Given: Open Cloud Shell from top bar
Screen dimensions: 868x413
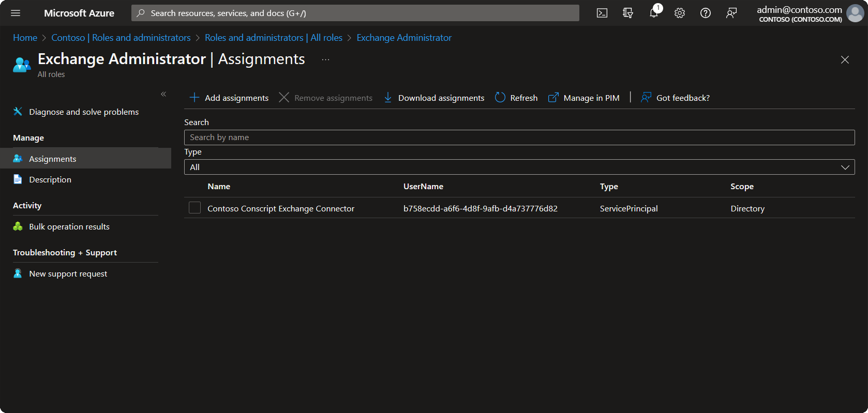Looking at the screenshot, I should click(x=602, y=13).
